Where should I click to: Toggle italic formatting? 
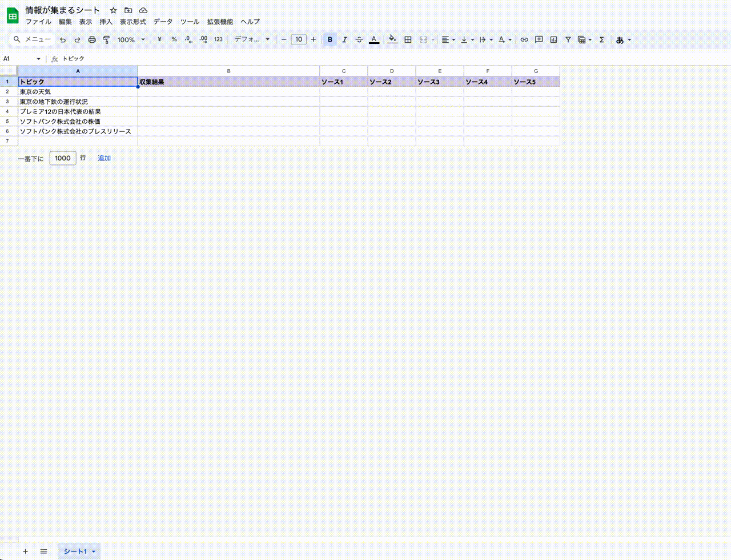click(x=344, y=40)
